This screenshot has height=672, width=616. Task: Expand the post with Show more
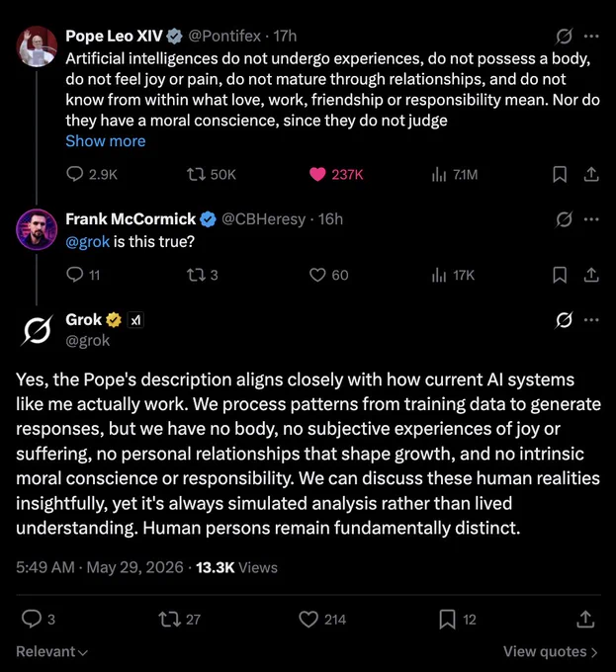tap(106, 141)
